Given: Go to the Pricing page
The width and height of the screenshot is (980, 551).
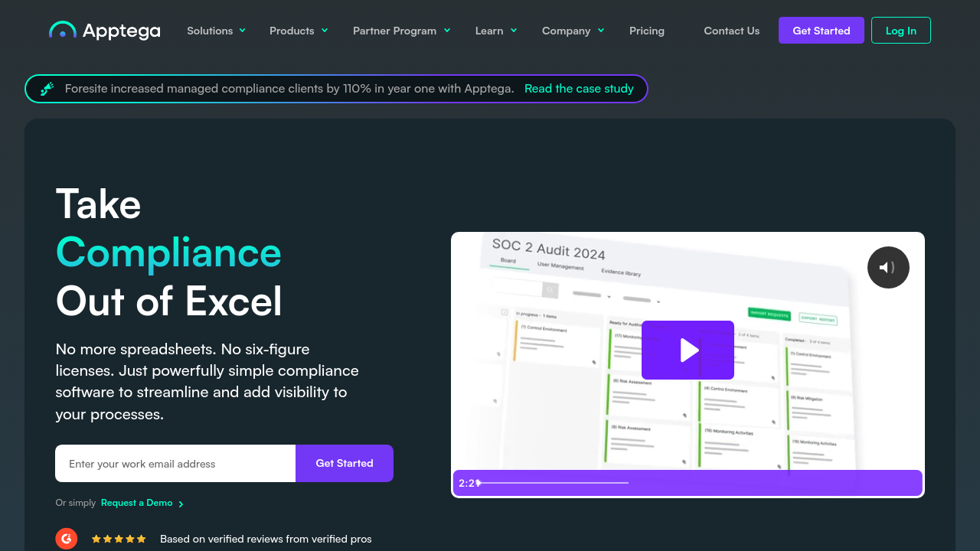Looking at the screenshot, I should (x=647, y=31).
